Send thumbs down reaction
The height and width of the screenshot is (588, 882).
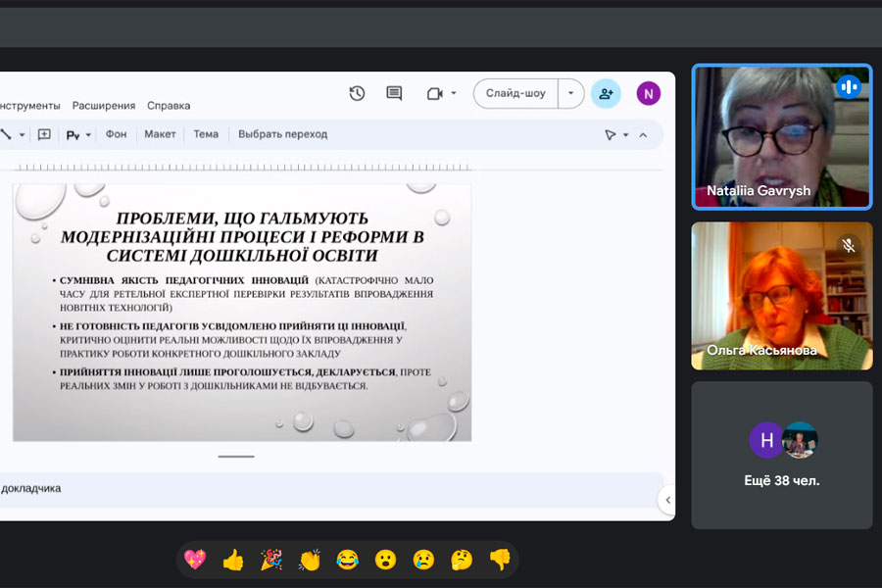pyautogui.click(x=500, y=560)
